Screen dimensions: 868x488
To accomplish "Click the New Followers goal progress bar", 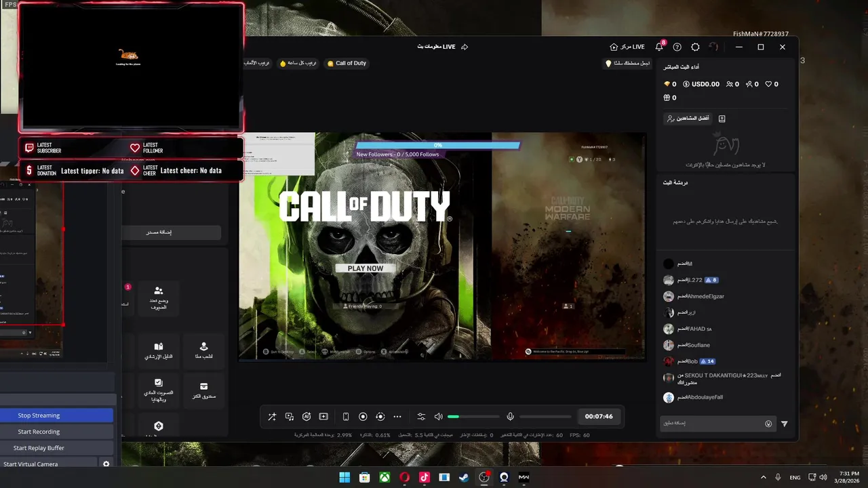I will 438,145.
